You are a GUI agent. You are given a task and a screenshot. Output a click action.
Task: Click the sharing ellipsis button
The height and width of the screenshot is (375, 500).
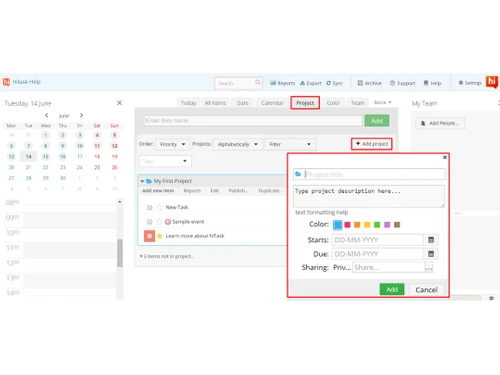[429, 267]
